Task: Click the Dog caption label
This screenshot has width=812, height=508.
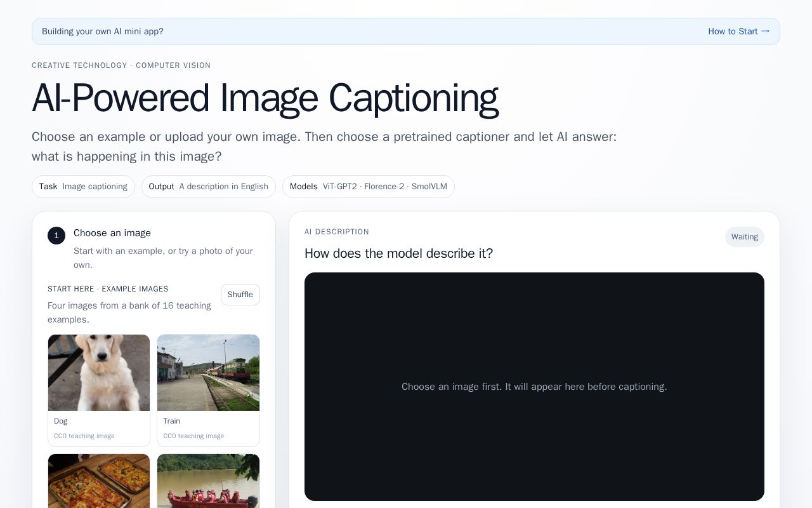Action: [61, 421]
